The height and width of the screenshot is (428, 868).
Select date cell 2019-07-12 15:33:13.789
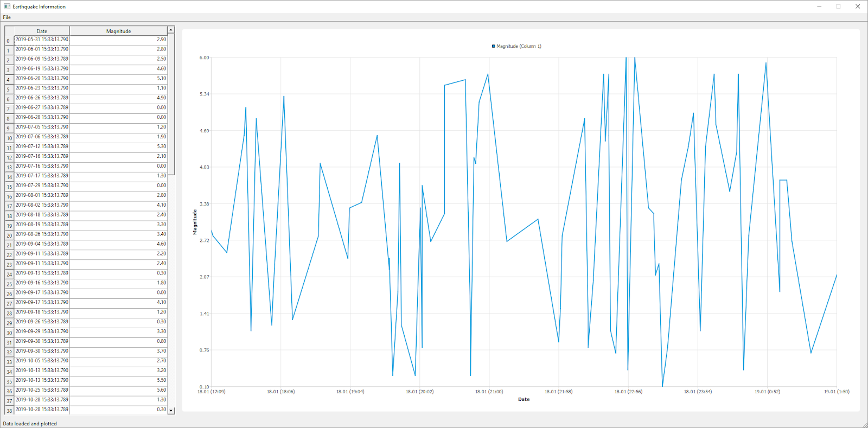(x=42, y=146)
